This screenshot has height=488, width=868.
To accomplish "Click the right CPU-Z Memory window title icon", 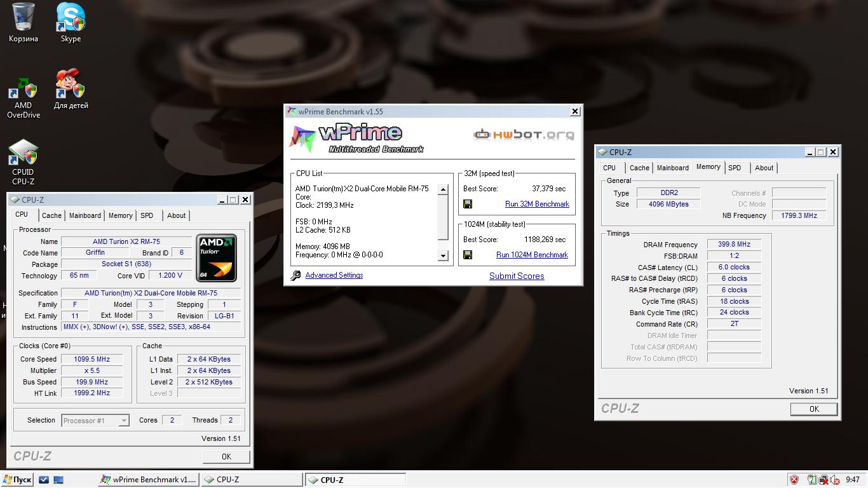I will [x=602, y=152].
